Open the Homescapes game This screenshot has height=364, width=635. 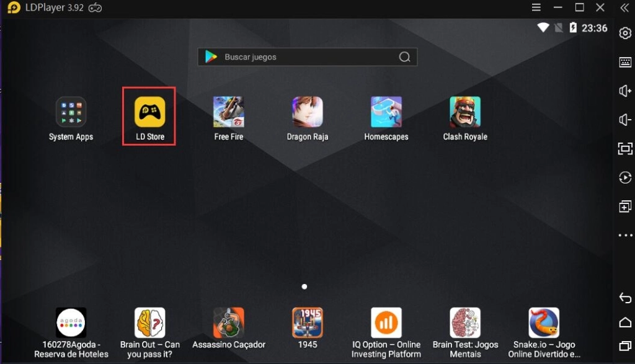386,112
